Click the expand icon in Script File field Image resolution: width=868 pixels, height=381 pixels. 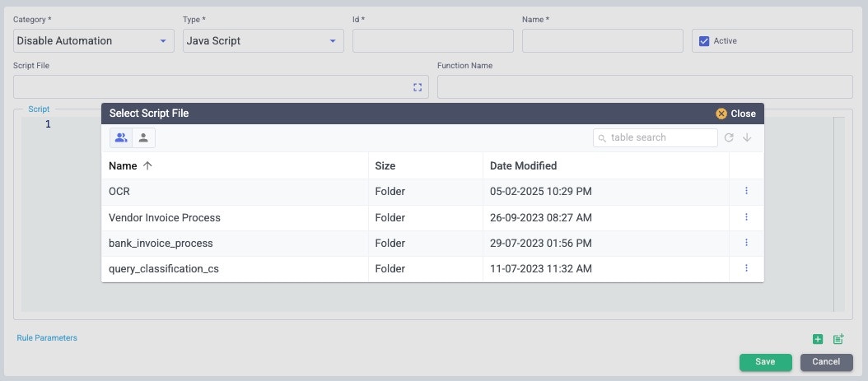tap(418, 87)
